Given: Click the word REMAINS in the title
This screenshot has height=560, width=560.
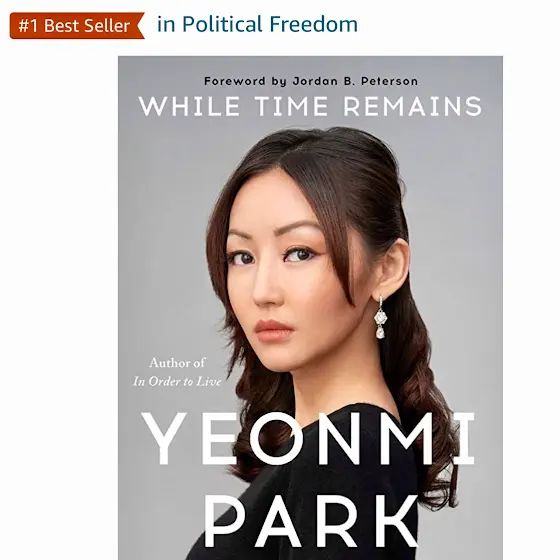Looking at the screenshot, I should [412, 106].
